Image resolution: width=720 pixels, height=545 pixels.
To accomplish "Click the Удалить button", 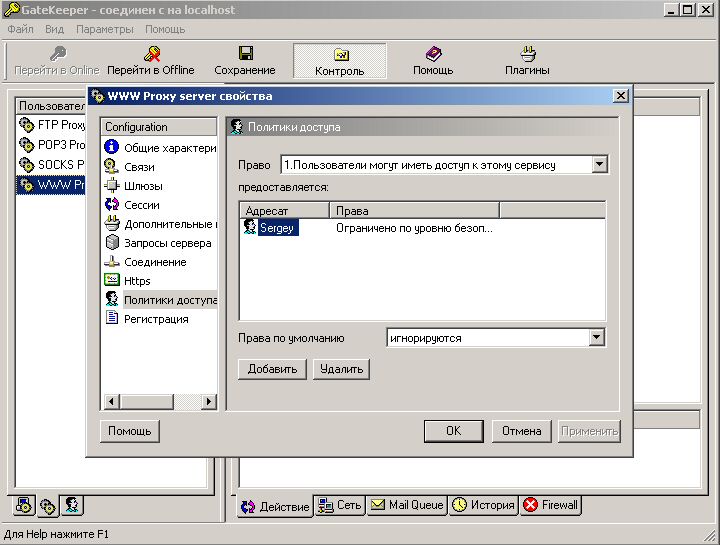I will 341,369.
